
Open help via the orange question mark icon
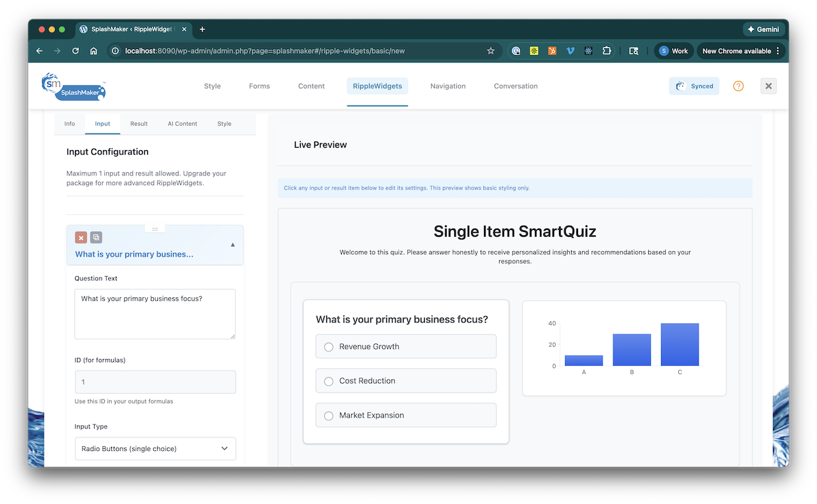(738, 86)
